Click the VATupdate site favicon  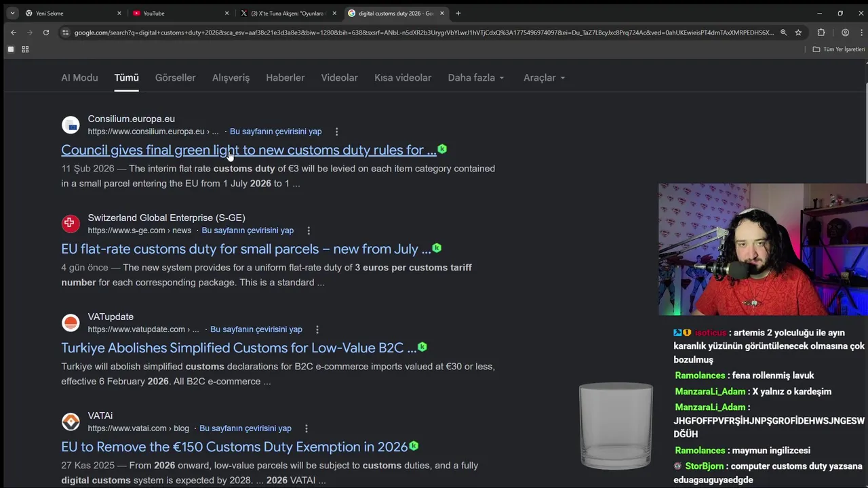[x=71, y=323]
